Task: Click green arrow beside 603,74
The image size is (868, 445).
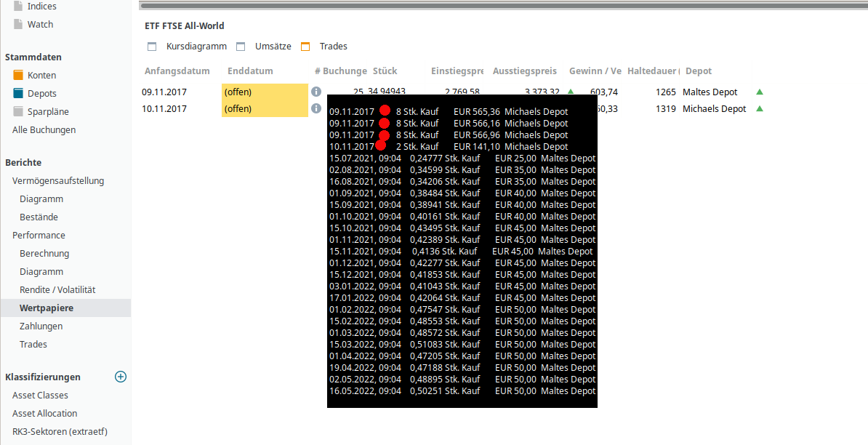Action: [571, 92]
